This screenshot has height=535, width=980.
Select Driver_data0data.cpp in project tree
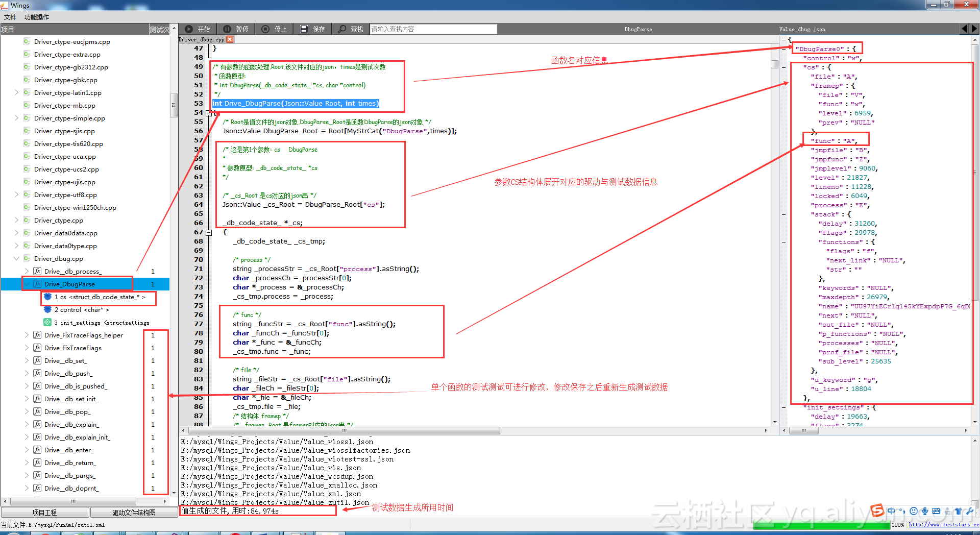click(65, 233)
